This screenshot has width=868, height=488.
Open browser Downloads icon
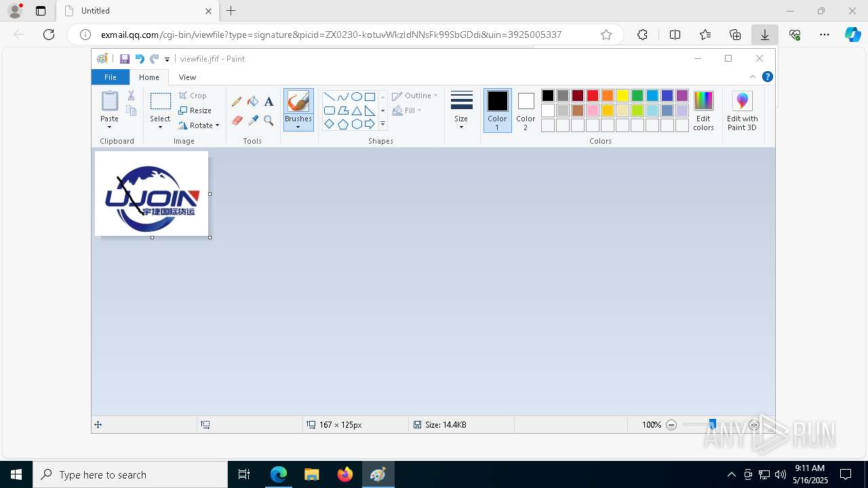click(765, 35)
